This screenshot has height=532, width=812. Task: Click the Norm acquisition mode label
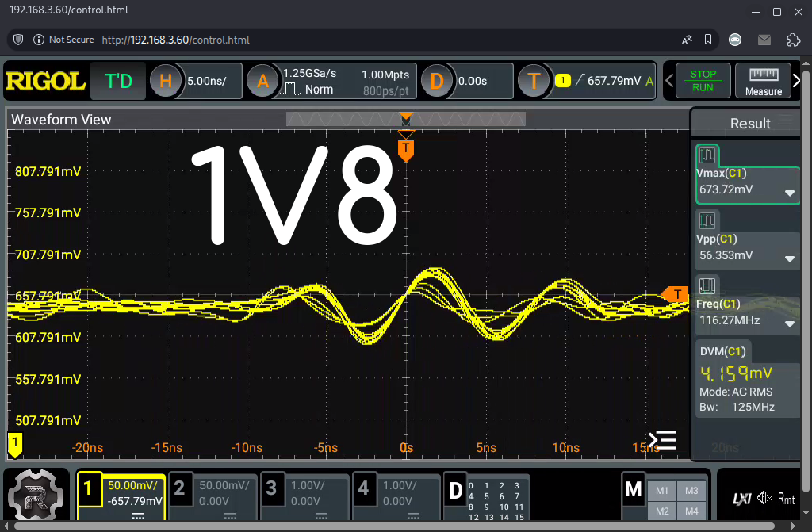[x=319, y=89]
